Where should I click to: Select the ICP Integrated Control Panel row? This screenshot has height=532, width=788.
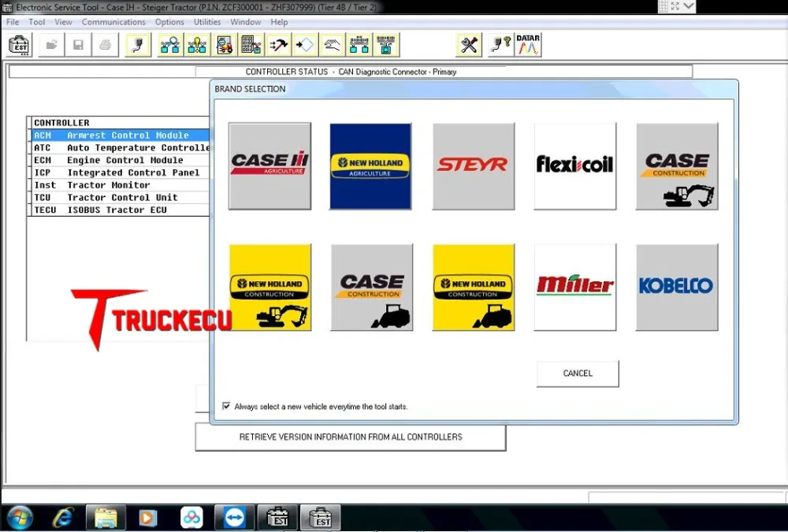120,173
